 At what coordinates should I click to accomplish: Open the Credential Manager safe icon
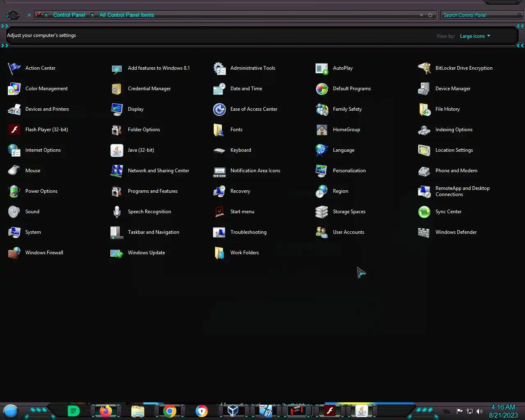117,89
